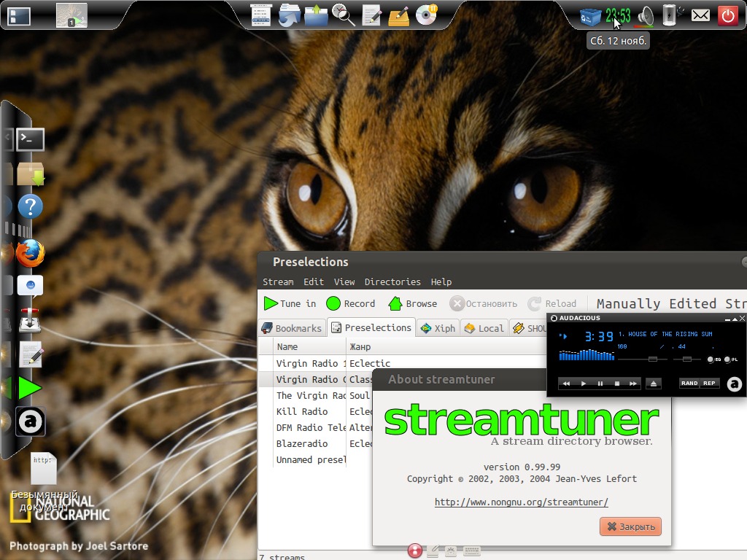Viewport: 747px width, 560px height.
Task: Click the red power button in top panel
Action: [x=727, y=16]
